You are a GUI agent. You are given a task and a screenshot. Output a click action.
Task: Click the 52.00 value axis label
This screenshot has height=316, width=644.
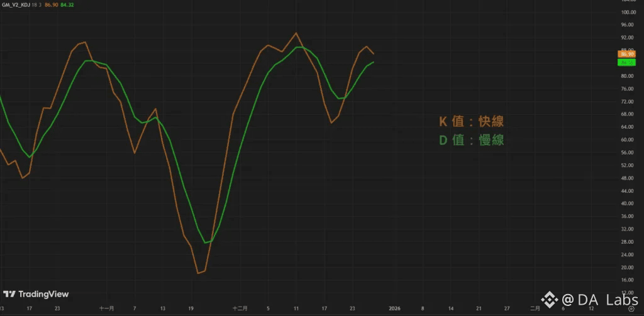pos(628,165)
